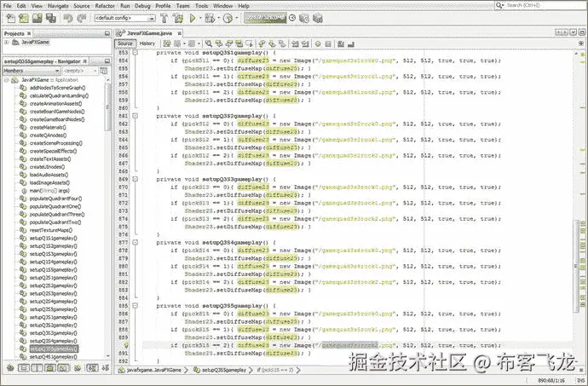Image resolution: width=588 pixels, height=386 pixels.
Task: Click the Start Macro Recording round icon
Action: 318,44
